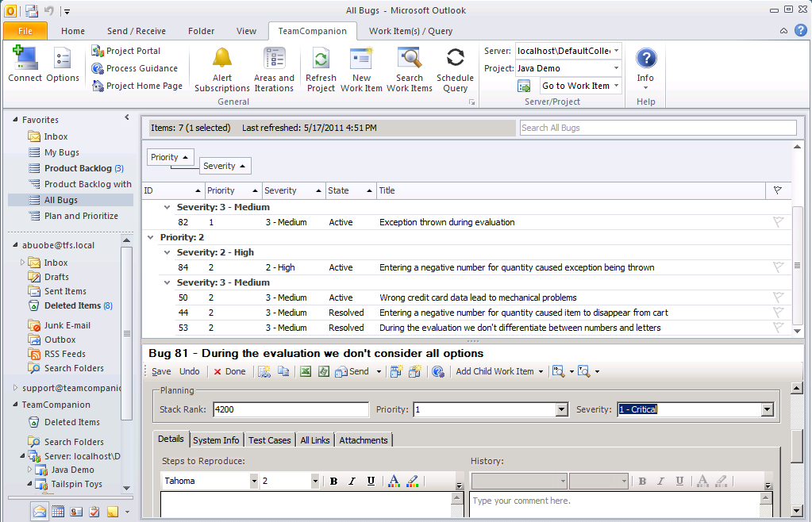Image resolution: width=812 pixels, height=522 pixels.
Task: Apply Italic in Steps to Reproduce
Action: 352,481
